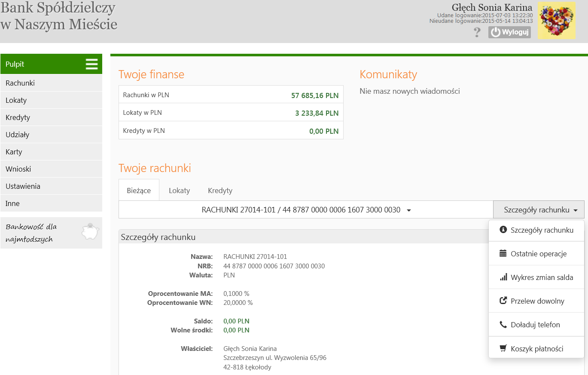Select Pulpit in the sidebar
588x375 pixels.
coord(52,64)
